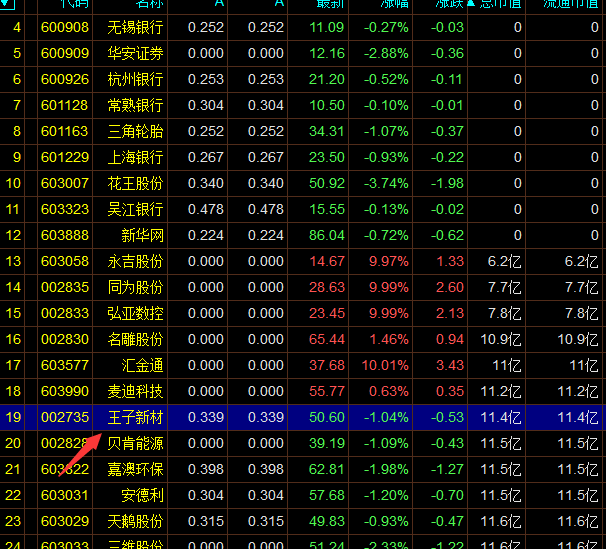Select stock code 603029
Viewport: 606px width, 549px height.
(65, 522)
